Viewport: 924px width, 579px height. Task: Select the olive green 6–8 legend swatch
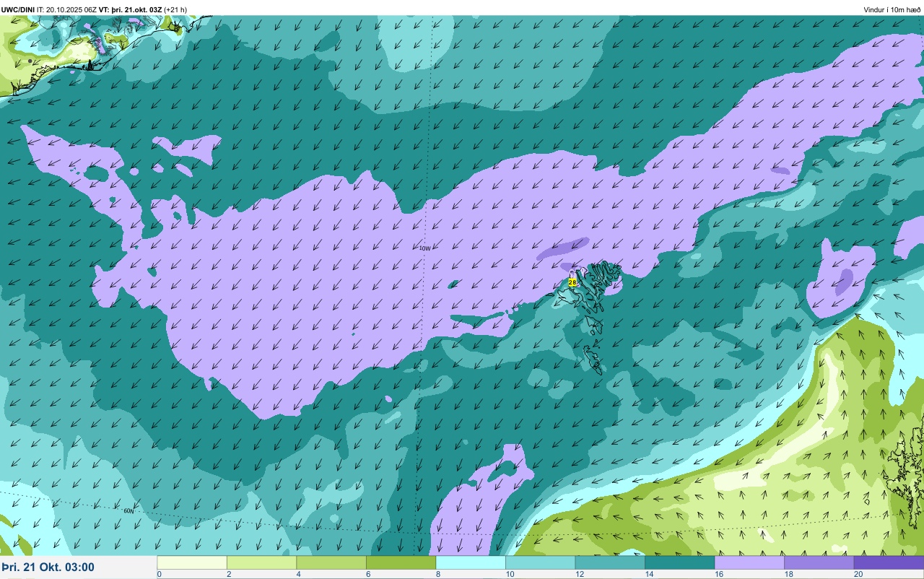tap(401, 562)
